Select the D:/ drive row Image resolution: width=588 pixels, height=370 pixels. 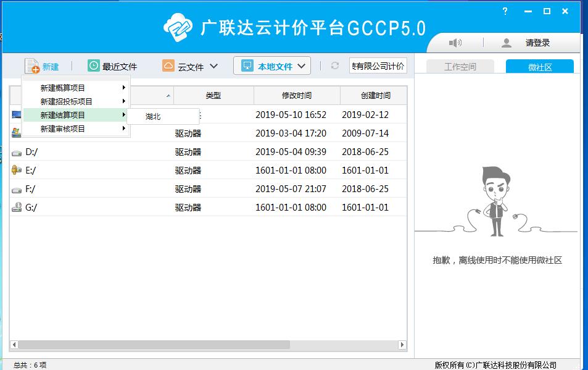pyautogui.click(x=209, y=151)
